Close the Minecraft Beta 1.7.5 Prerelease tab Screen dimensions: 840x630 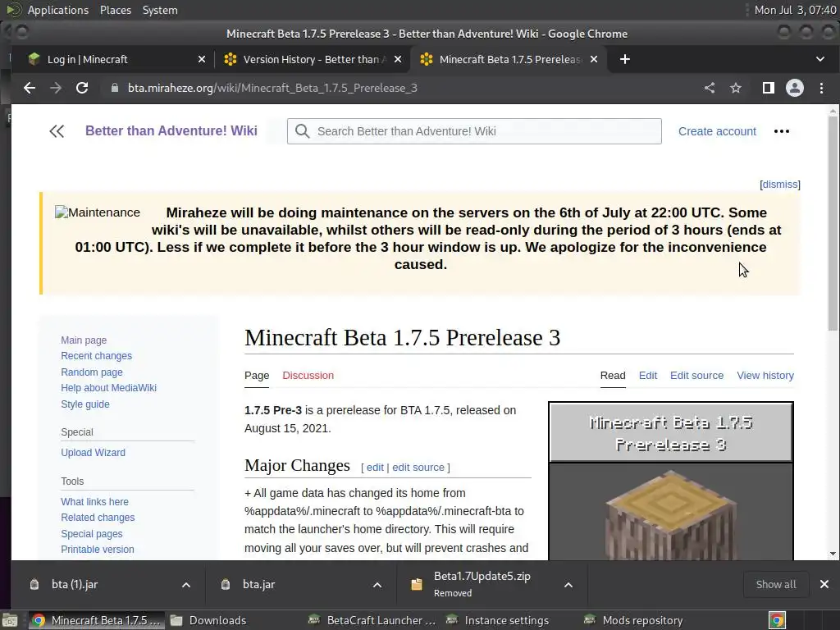point(594,59)
